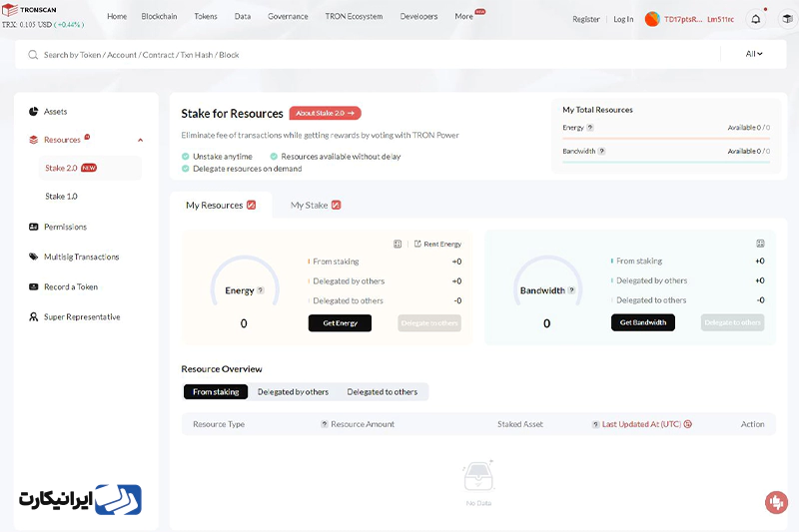Click the help icon before Last Updated At
Screen dimensions: 799x532
(595, 424)
